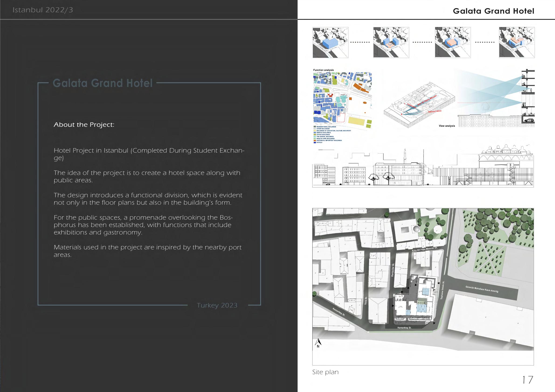Click the fourth massing diagram thumbnail

point(517,43)
